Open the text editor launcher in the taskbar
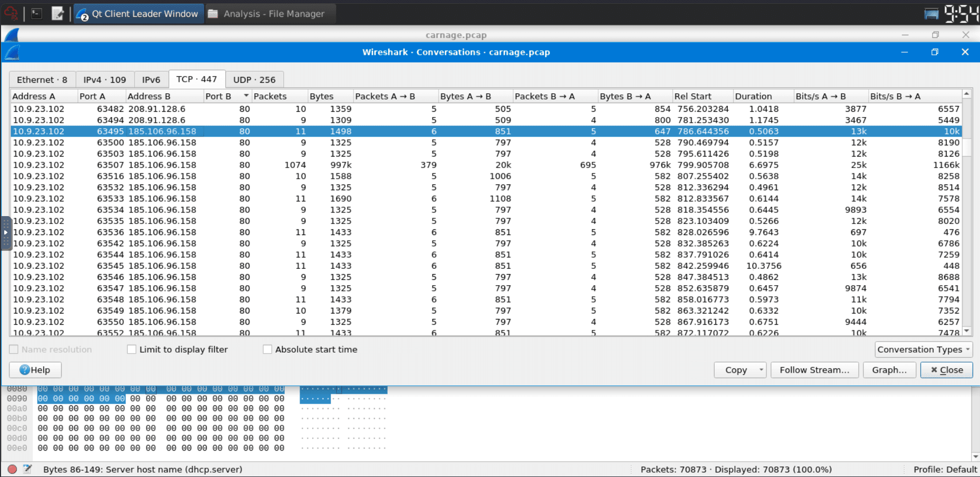This screenshot has width=980, height=477. 57,14
